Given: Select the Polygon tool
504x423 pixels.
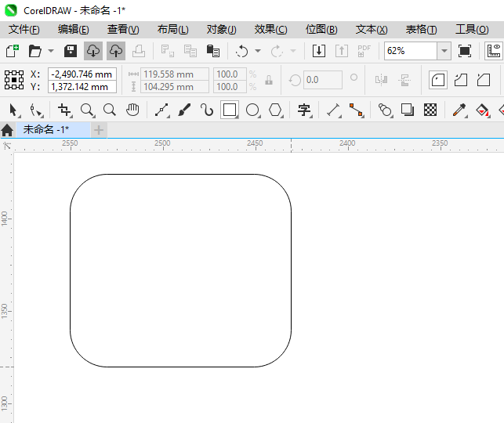Looking at the screenshot, I should (x=275, y=110).
